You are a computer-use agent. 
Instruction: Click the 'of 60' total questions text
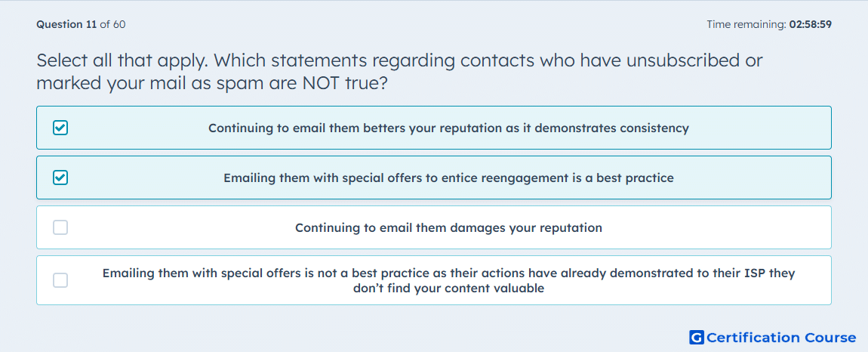pos(112,24)
